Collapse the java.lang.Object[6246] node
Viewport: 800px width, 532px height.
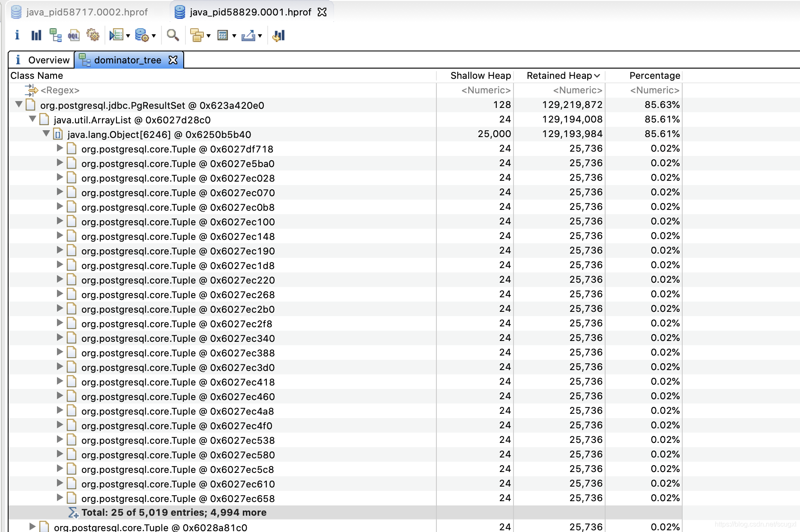tap(46, 133)
